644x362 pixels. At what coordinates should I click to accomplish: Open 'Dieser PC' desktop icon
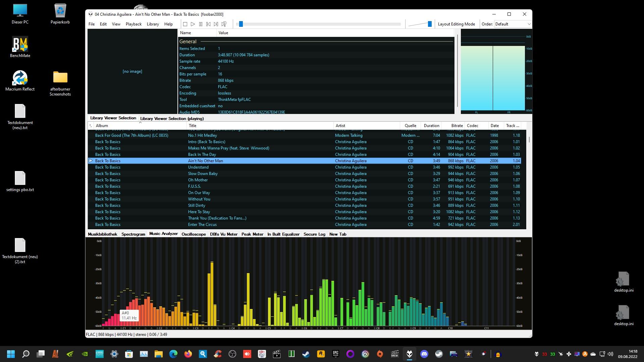pos(20,14)
